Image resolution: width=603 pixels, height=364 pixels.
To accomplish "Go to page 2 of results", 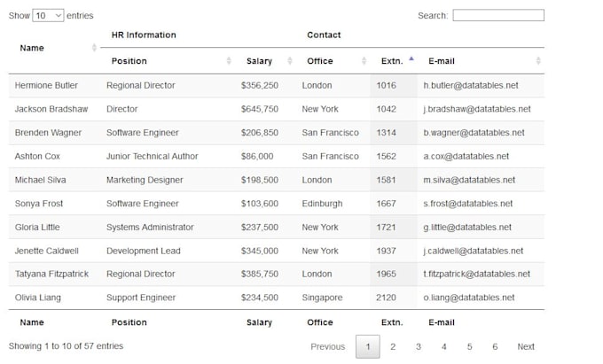I will pyautogui.click(x=393, y=346).
